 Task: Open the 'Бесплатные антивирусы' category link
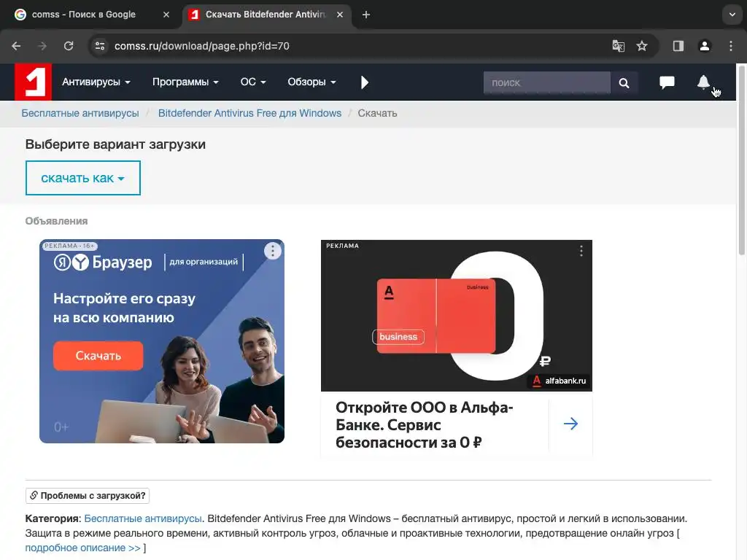click(x=143, y=518)
